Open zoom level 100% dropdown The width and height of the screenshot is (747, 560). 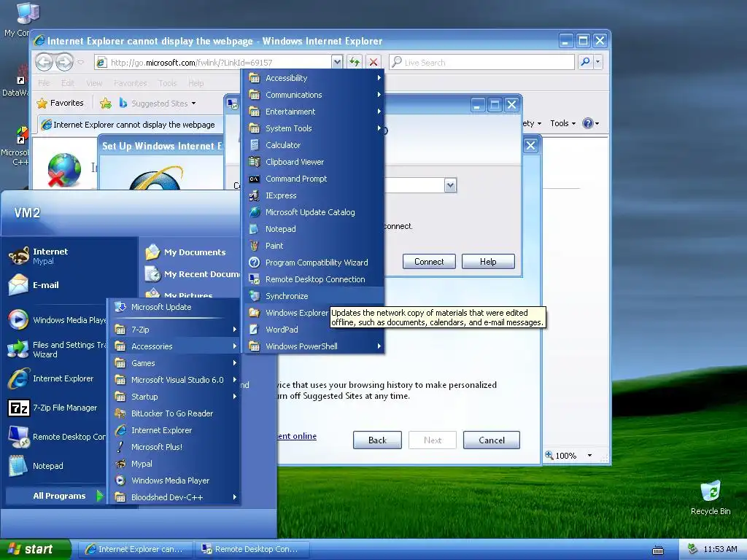pyautogui.click(x=589, y=456)
